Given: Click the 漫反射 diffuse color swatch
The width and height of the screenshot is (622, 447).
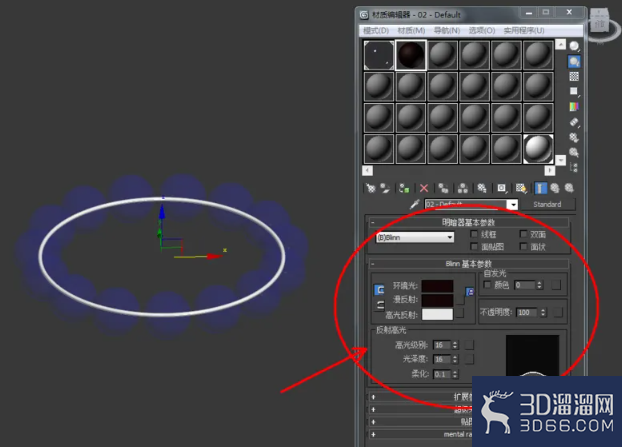Looking at the screenshot, I should click(x=437, y=300).
